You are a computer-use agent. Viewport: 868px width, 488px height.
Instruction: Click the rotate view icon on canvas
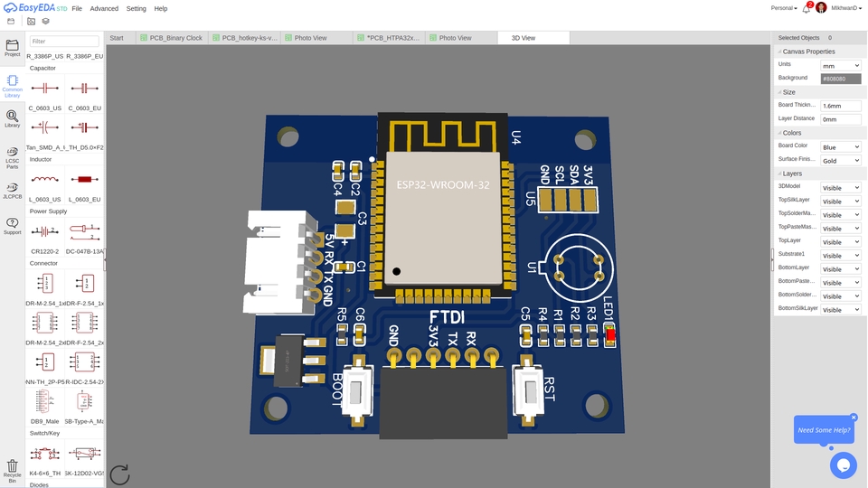click(119, 474)
